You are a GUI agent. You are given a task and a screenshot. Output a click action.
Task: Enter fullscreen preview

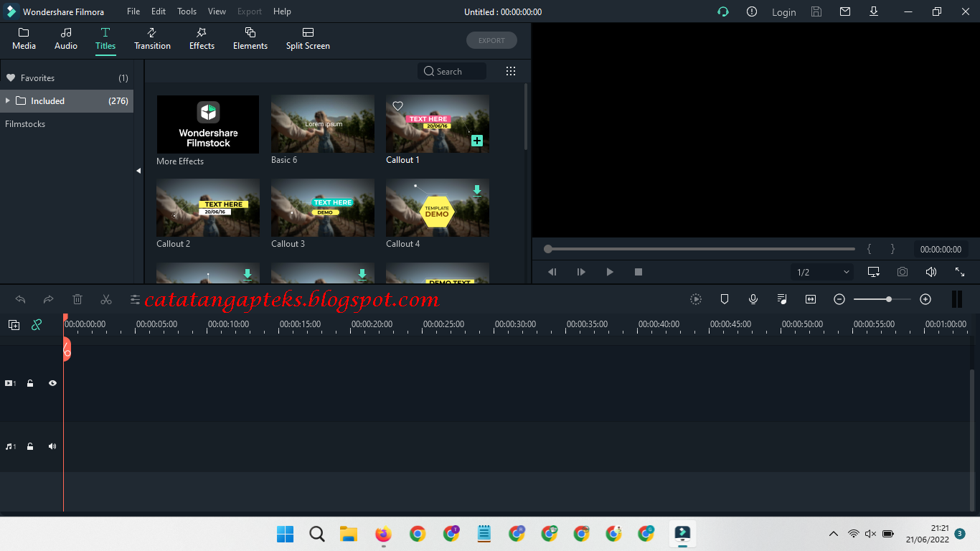pos(960,272)
